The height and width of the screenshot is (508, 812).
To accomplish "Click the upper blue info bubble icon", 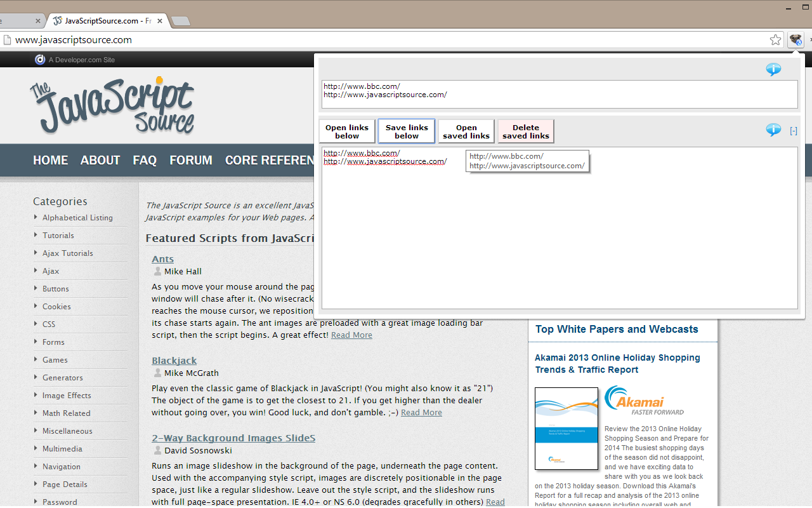I will (773, 69).
